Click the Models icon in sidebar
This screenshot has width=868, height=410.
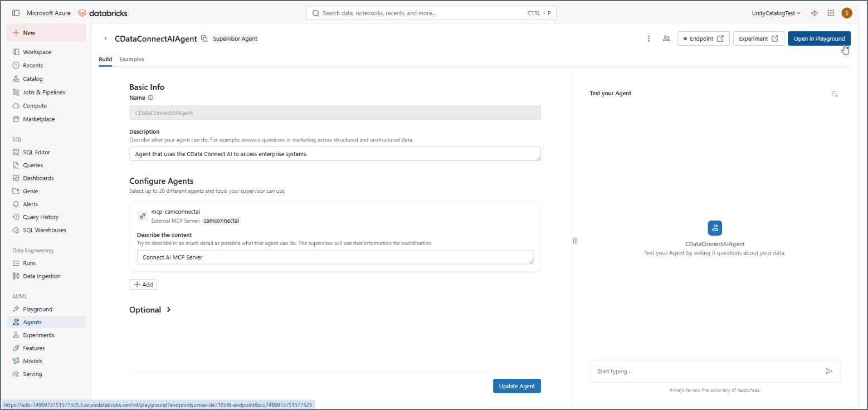[16, 361]
